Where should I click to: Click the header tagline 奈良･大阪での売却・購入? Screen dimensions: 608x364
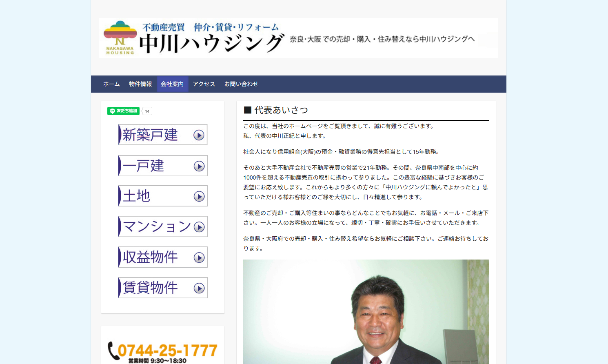(382, 39)
